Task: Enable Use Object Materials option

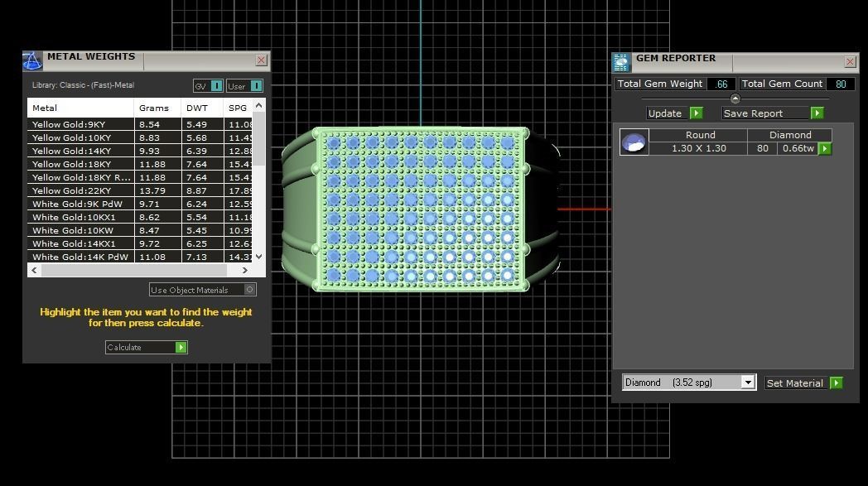Action: pos(203,290)
